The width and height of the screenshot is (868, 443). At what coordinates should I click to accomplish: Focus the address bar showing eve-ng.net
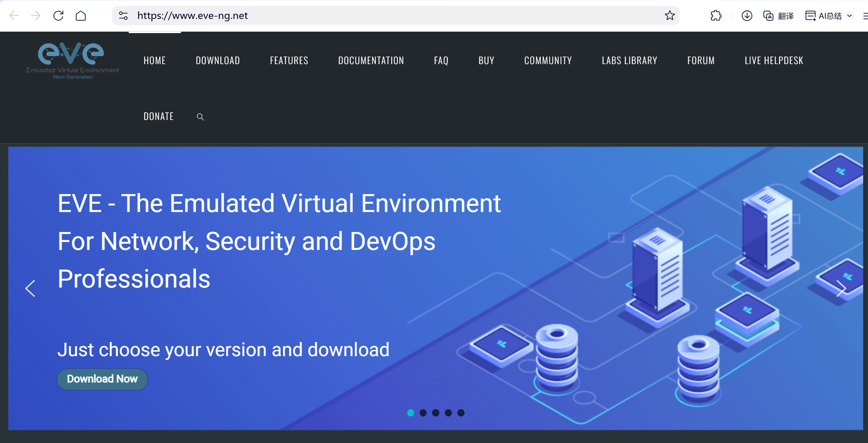[396, 16]
